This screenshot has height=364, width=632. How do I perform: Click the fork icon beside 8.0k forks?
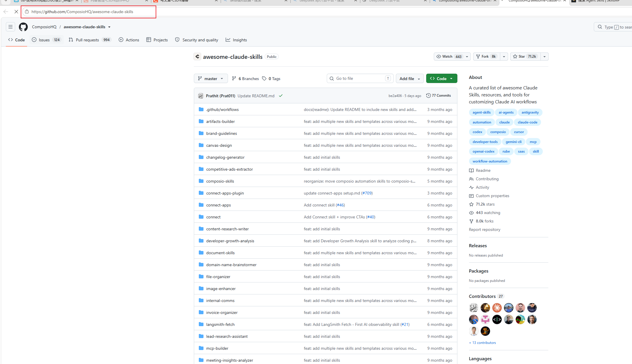tap(471, 221)
